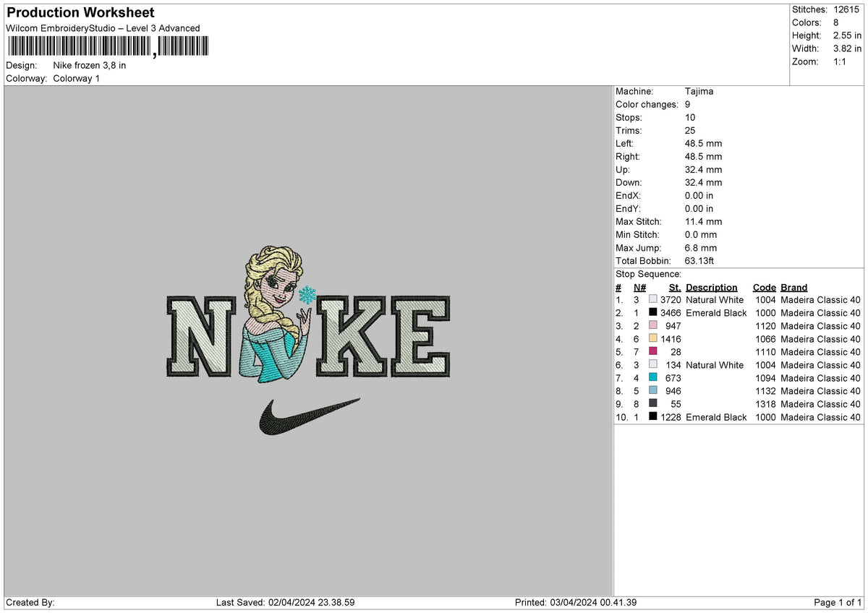Click the Height value 2.55 in
Viewport: 868px width, 613px height.
tap(848, 35)
